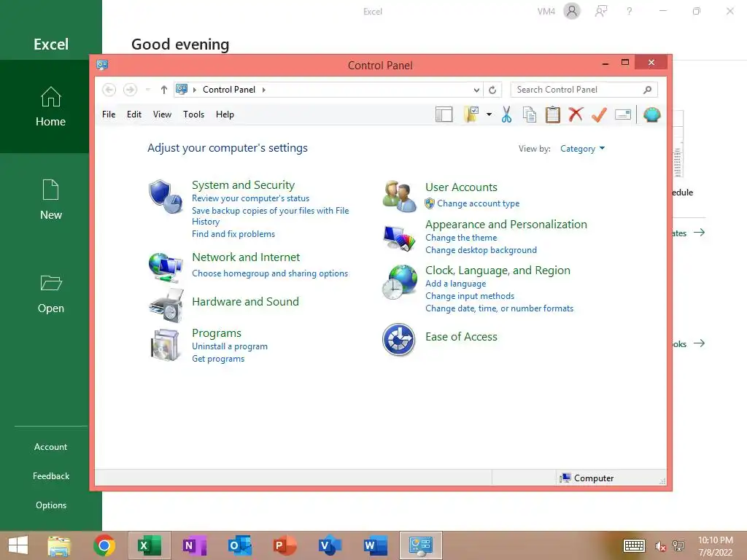Open the Tools menu
The image size is (747, 560).
[193, 114]
